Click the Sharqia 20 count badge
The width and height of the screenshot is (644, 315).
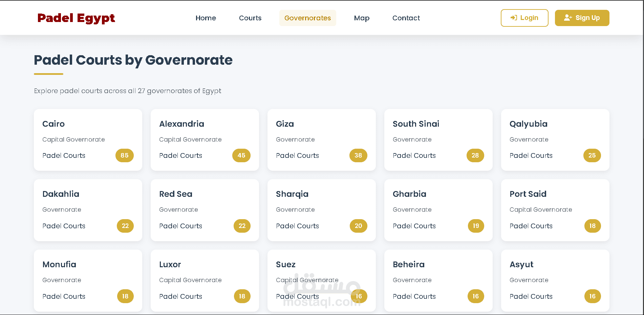tap(359, 226)
